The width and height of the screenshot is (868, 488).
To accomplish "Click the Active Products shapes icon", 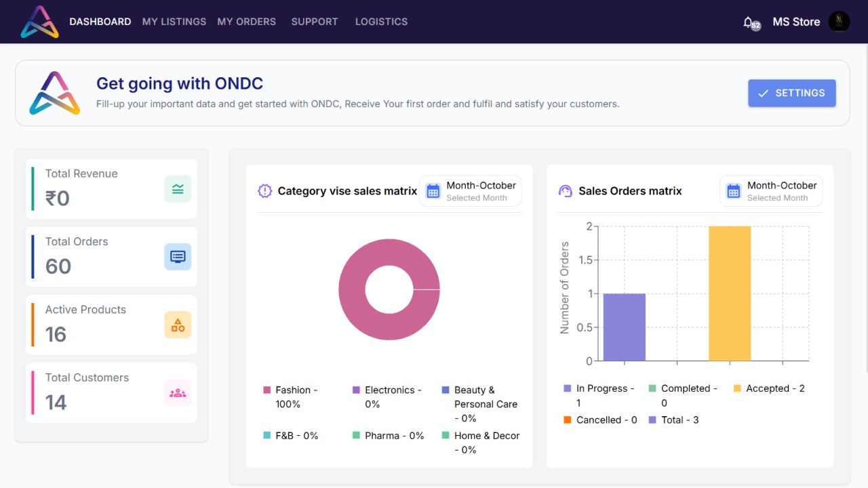I will (178, 325).
